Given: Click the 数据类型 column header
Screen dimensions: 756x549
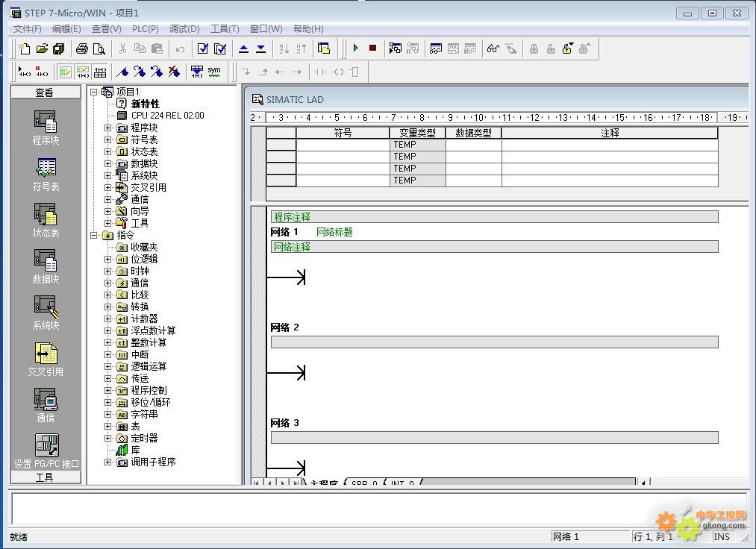Looking at the screenshot, I should 473,133.
